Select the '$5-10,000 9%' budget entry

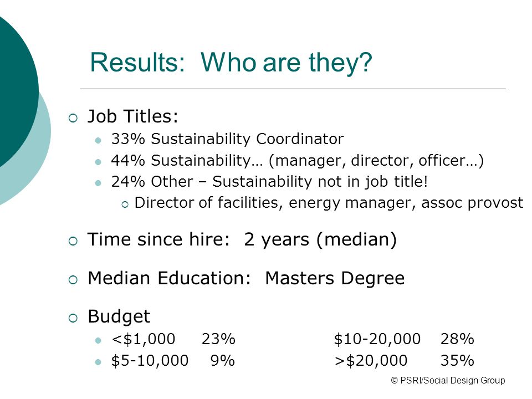pyautogui.click(x=173, y=360)
